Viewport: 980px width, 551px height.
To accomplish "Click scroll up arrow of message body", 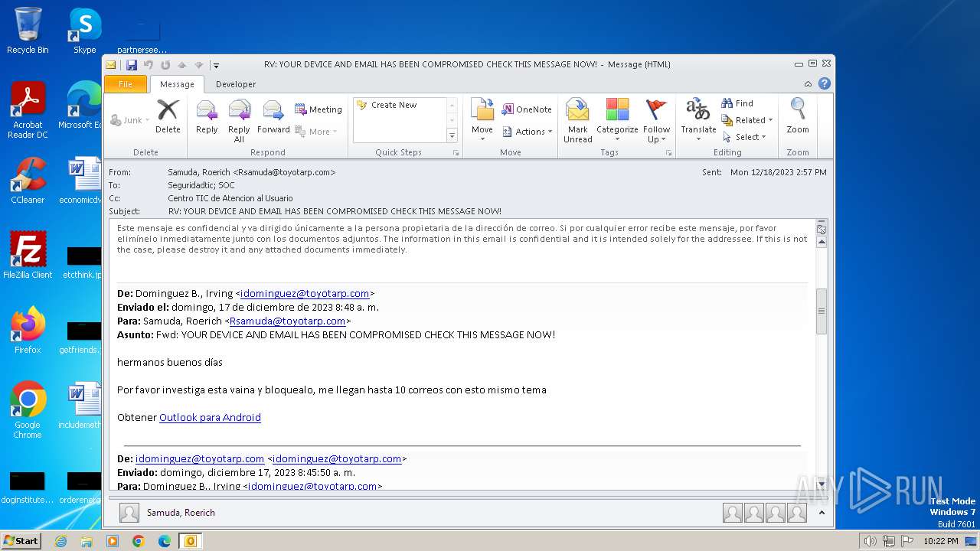I will coord(822,242).
